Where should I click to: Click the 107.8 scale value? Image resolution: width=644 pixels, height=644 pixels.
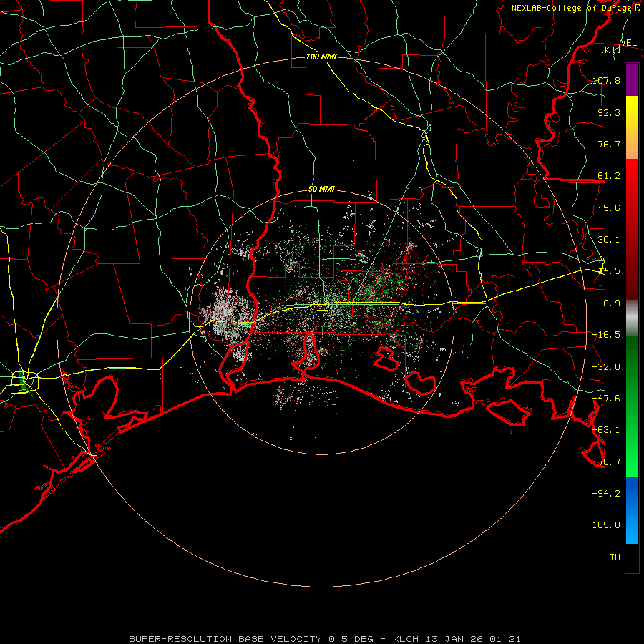[x=606, y=80]
